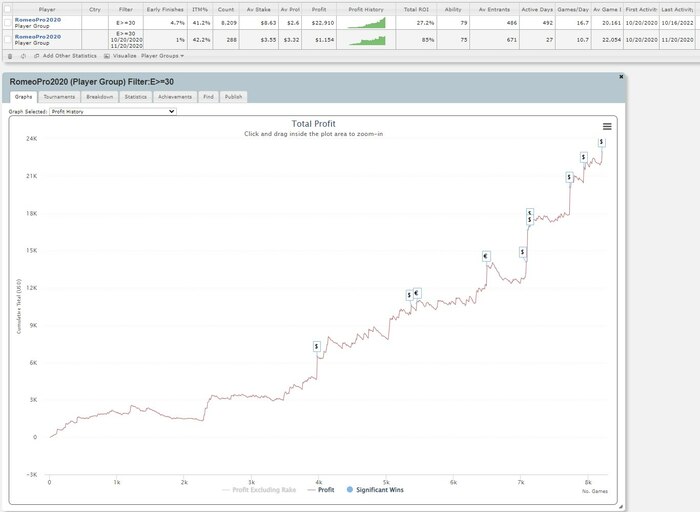Click the 10/16/2022 last activity cell

click(x=677, y=23)
